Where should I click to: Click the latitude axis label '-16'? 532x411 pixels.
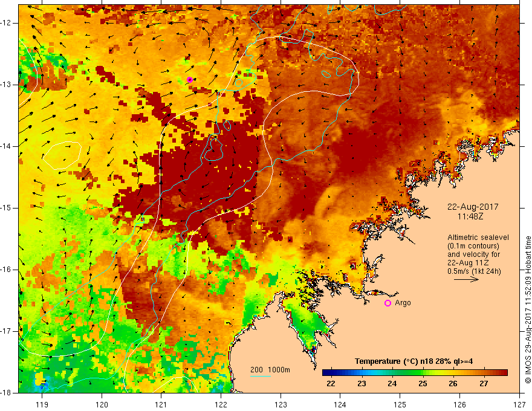click(x=6, y=270)
